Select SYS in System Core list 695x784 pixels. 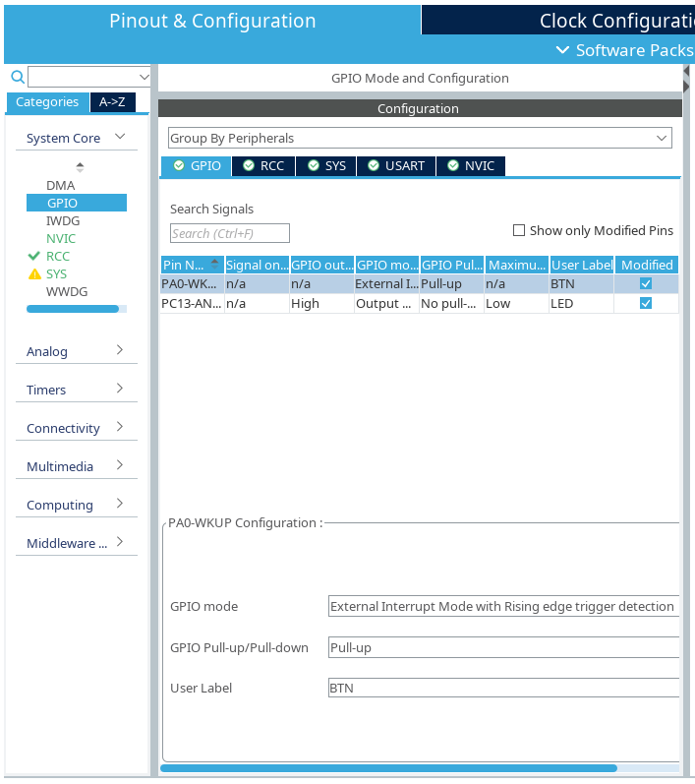click(x=56, y=274)
